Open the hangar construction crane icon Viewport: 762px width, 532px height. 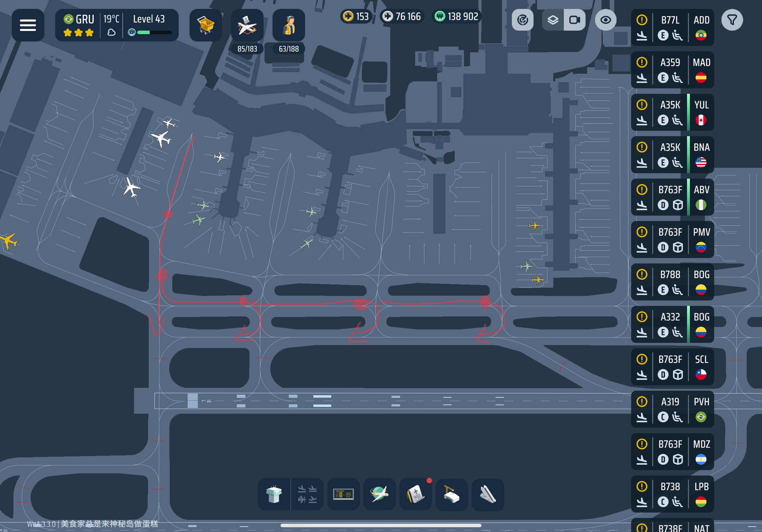click(451, 494)
